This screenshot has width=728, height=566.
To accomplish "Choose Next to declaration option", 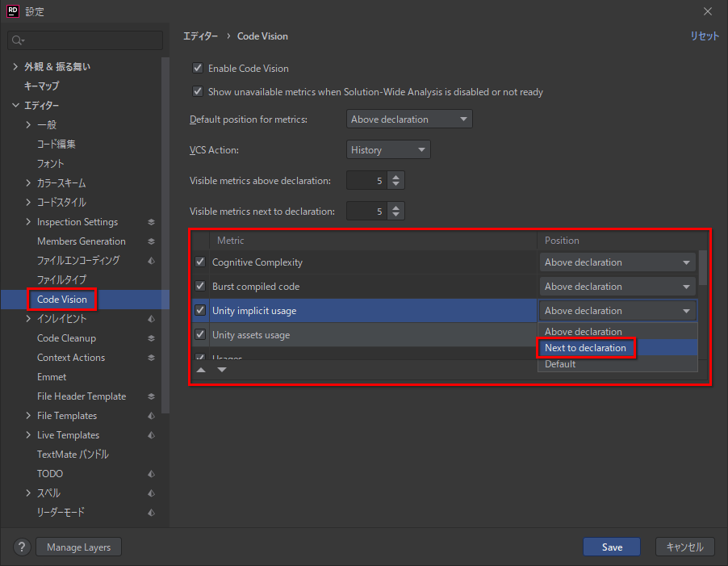I will click(x=585, y=348).
